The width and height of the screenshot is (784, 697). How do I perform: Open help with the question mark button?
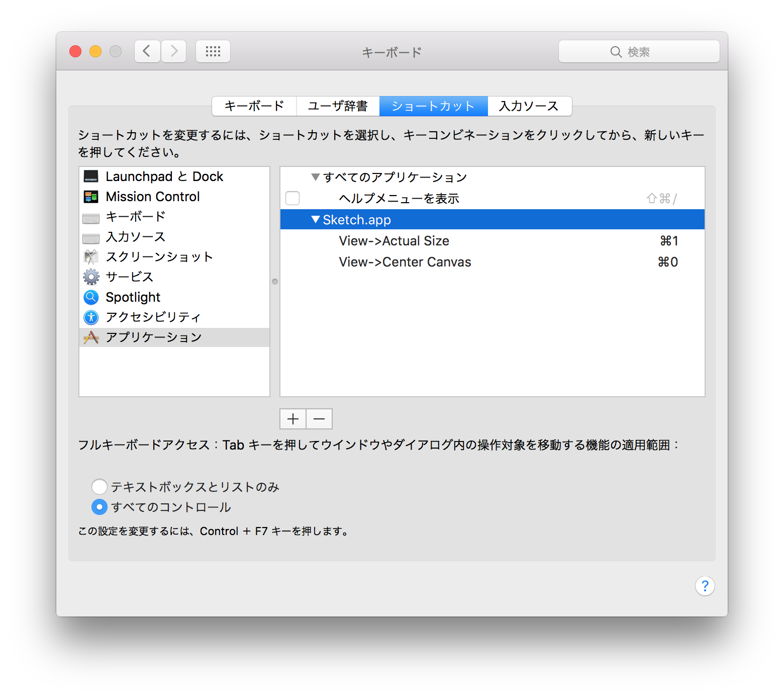[x=705, y=586]
